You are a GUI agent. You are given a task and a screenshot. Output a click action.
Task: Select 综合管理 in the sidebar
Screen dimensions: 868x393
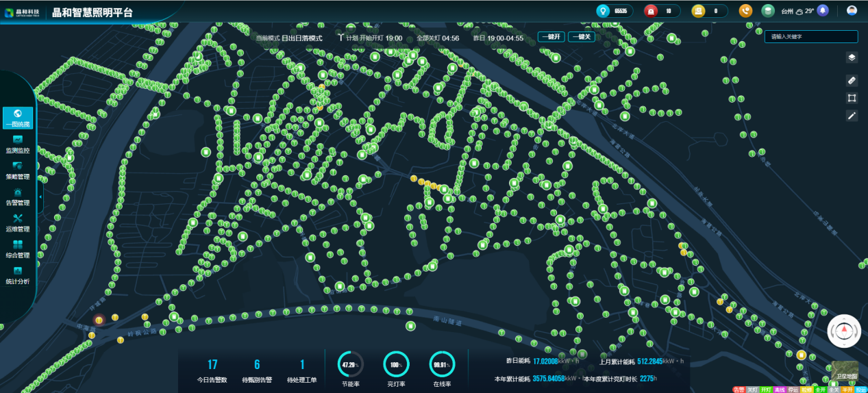(17, 249)
